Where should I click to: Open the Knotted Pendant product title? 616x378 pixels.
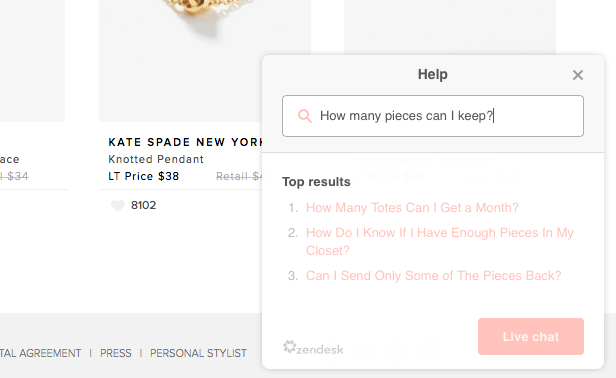(x=156, y=159)
